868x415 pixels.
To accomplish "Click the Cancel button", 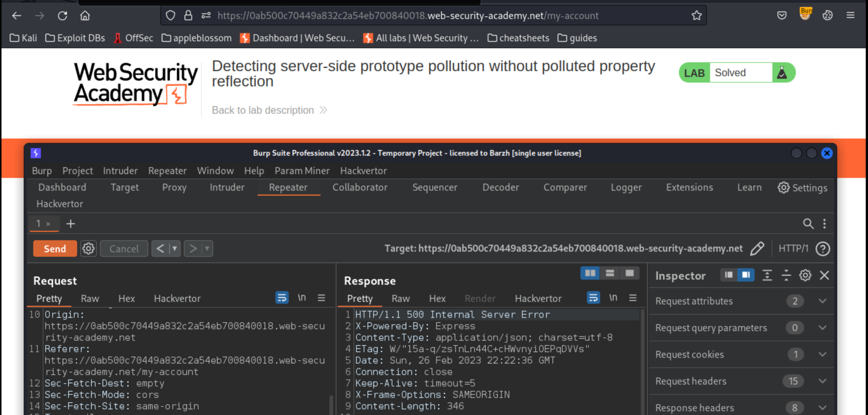I will (x=124, y=249).
